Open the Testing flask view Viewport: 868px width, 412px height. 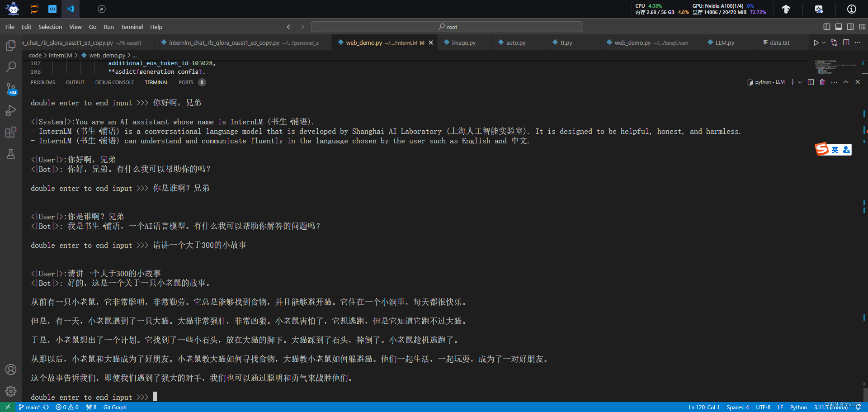[11, 154]
